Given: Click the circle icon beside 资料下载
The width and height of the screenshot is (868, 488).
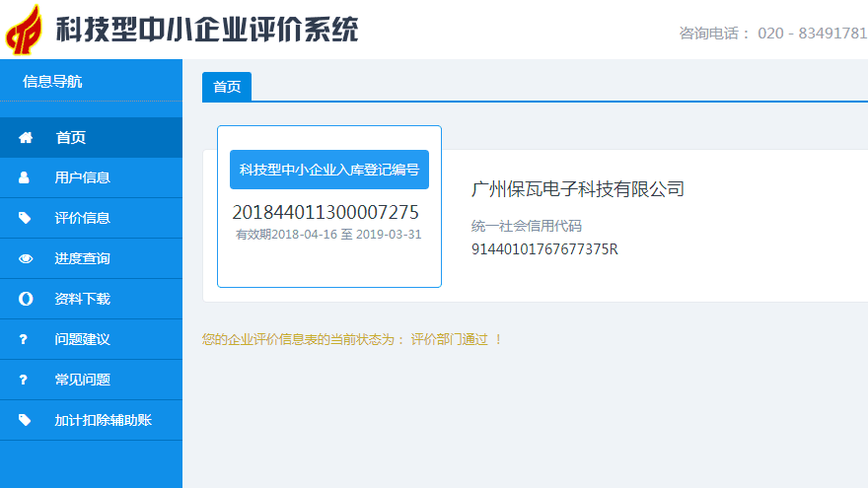Looking at the screenshot, I should pos(26,300).
